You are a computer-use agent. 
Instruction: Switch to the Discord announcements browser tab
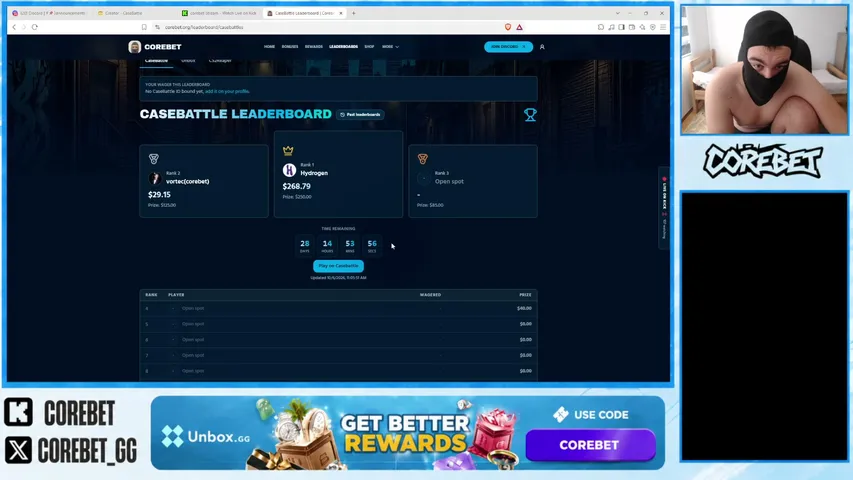[49, 13]
